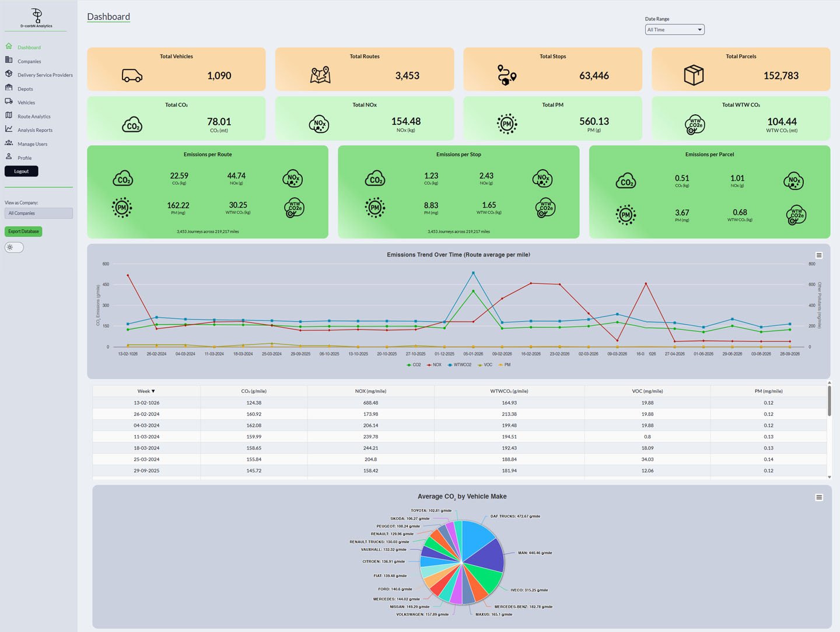Click the Total CO₂ cloud icon
840x632 pixels.
tap(132, 125)
